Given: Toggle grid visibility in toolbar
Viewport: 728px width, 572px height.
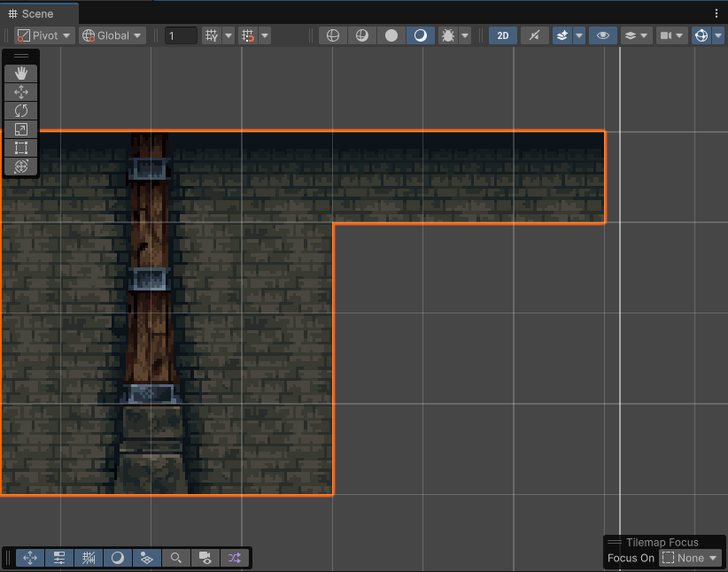Looking at the screenshot, I should coord(212,35).
